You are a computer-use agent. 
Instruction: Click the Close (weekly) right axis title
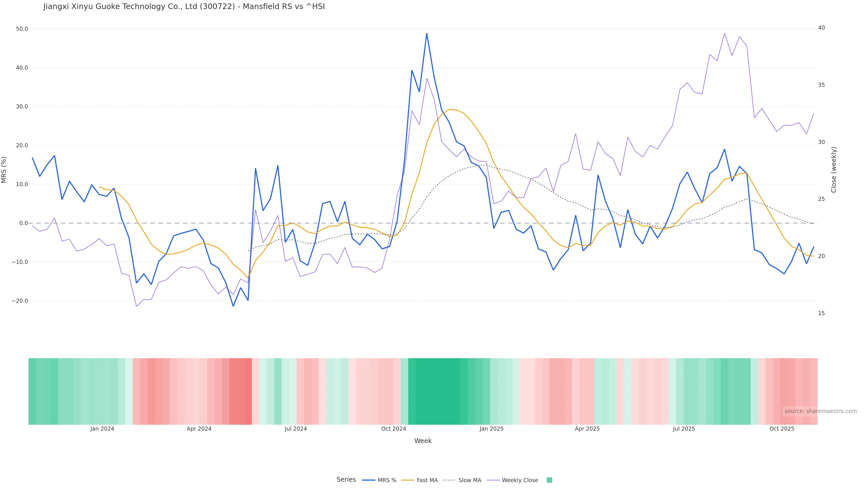click(834, 170)
